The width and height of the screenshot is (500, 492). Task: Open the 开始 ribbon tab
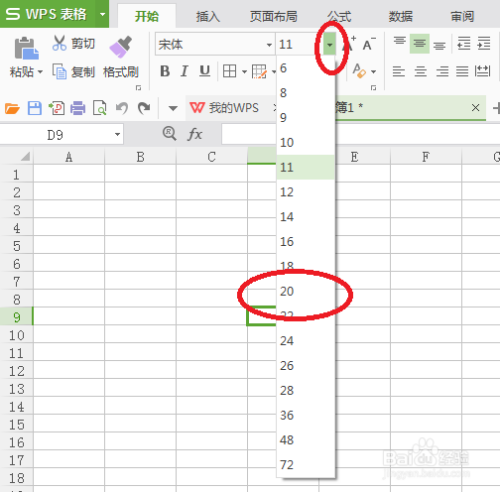point(147,16)
